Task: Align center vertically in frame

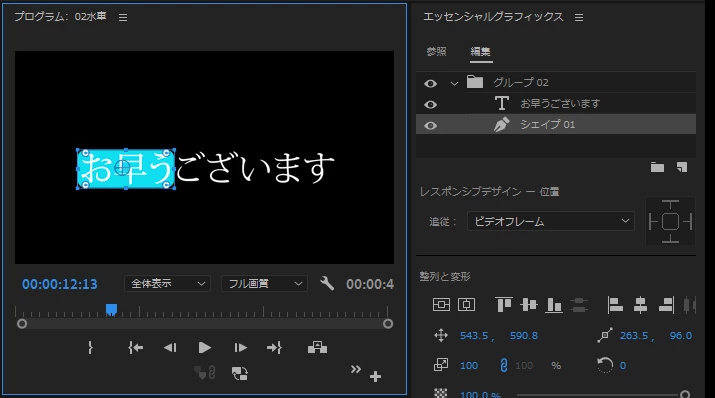Action: [441, 305]
